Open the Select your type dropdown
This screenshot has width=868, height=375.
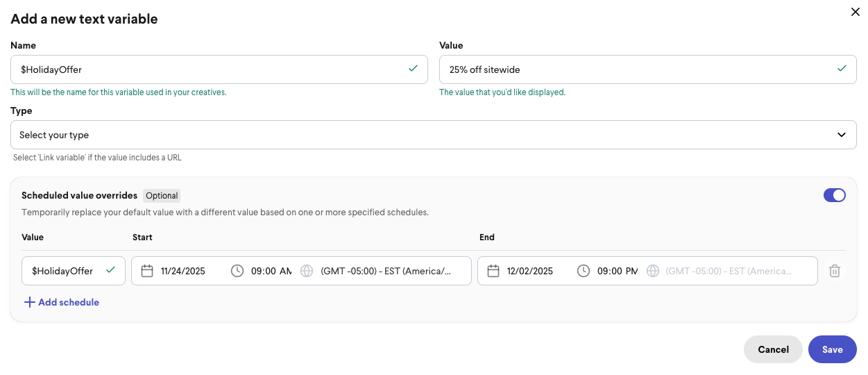tap(434, 135)
